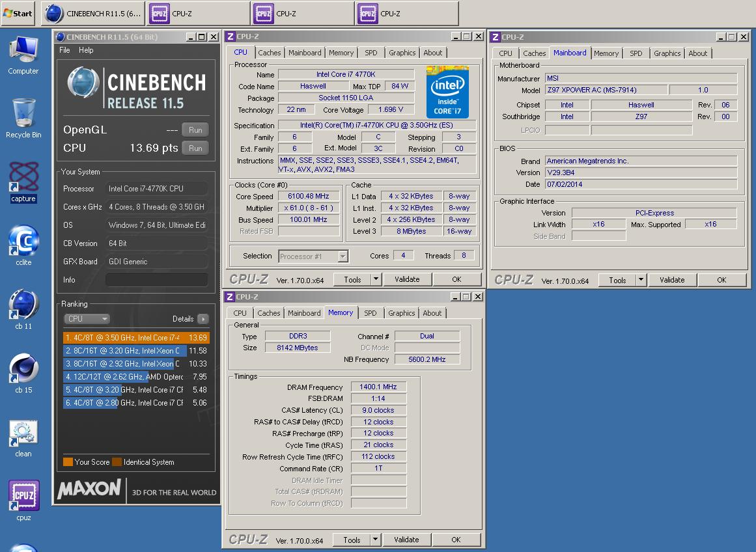Activate the third CPU-Z taskbar button
The image size is (756, 552).
406,14
